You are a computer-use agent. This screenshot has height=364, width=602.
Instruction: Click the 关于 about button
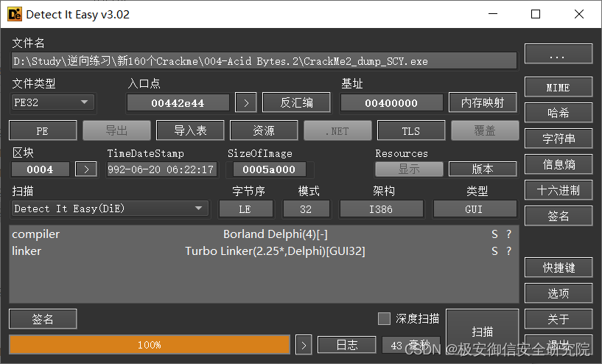coord(559,319)
